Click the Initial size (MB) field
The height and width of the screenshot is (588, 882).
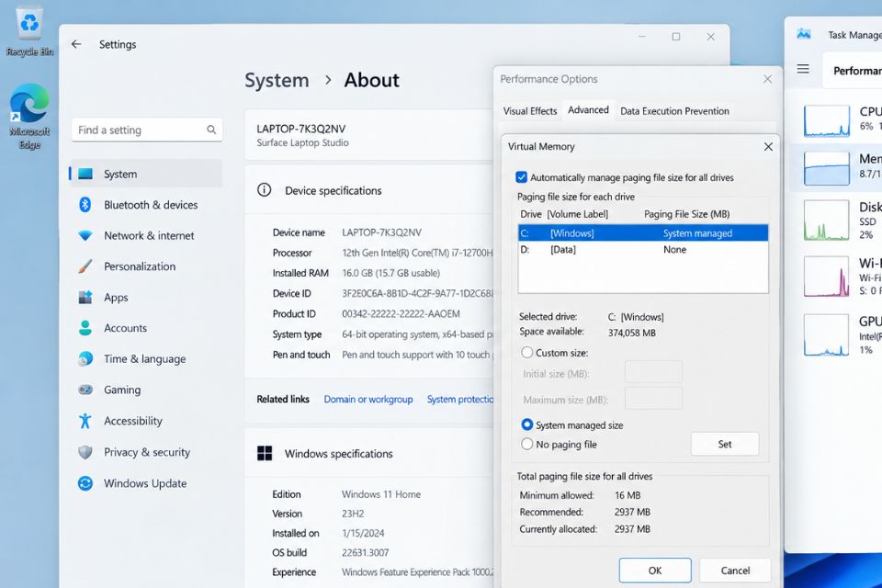653,372
